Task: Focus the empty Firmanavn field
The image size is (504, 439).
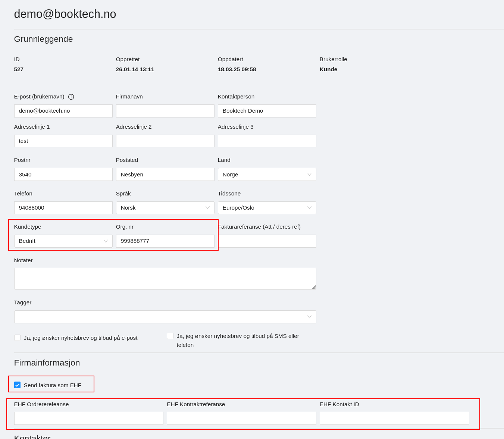Action: point(165,111)
